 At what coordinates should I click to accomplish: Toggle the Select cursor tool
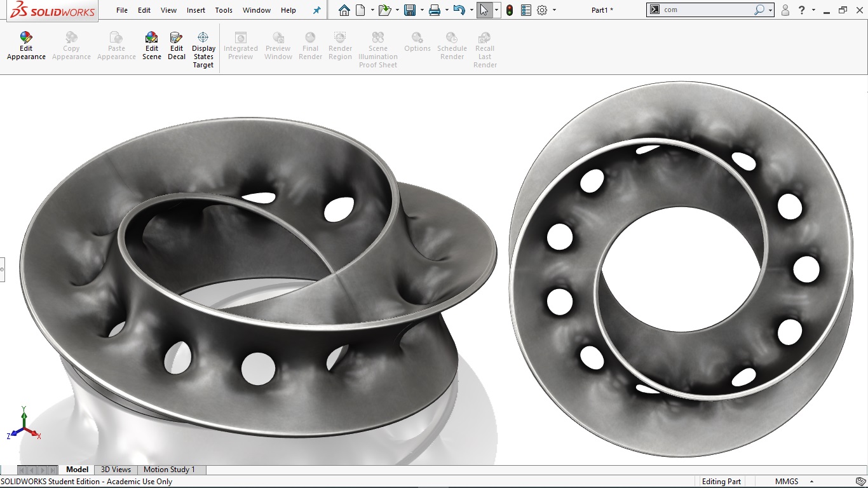click(484, 10)
